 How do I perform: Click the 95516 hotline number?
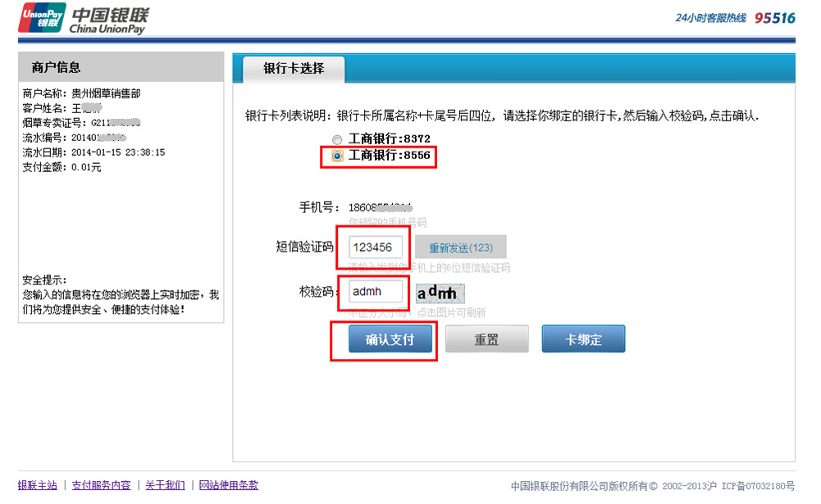(775, 18)
